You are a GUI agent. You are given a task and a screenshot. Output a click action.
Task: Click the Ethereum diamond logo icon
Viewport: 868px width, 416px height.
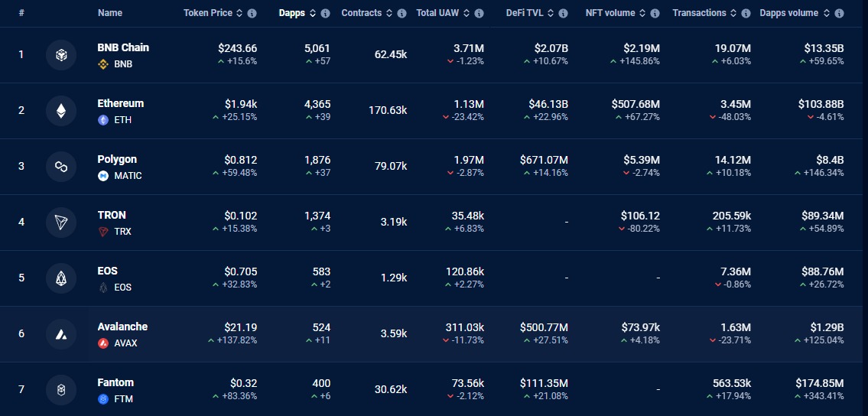coord(61,111)
